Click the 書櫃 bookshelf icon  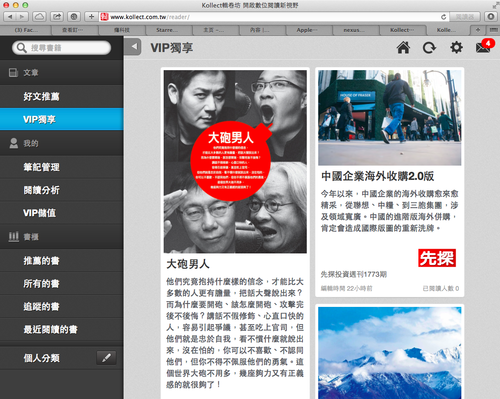(13, 237)
